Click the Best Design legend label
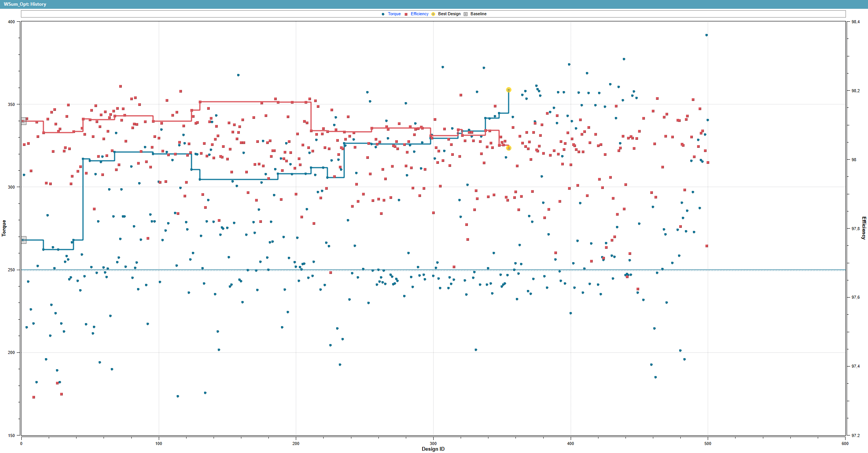The width and height of the screenshot is (868, 453). point(449,14)
